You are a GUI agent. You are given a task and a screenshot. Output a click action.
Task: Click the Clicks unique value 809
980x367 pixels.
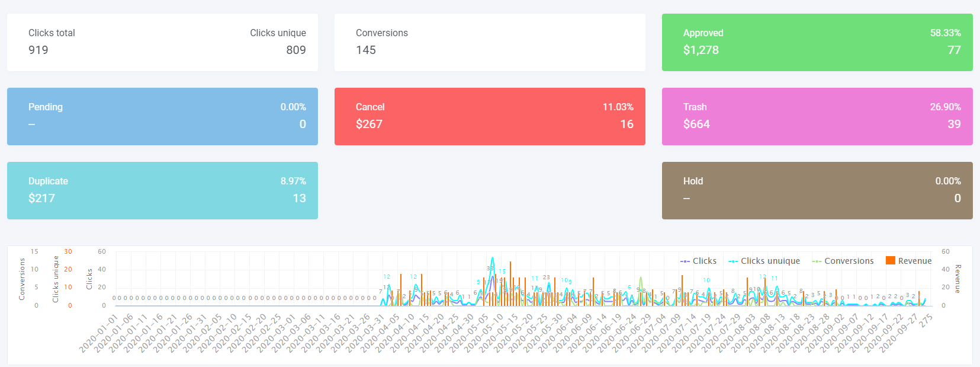pyautogui.click(x=296, y=50)
